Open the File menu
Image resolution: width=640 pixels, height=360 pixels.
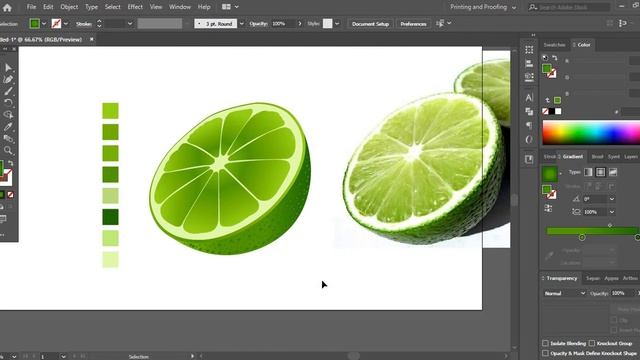tap(31, 7)
